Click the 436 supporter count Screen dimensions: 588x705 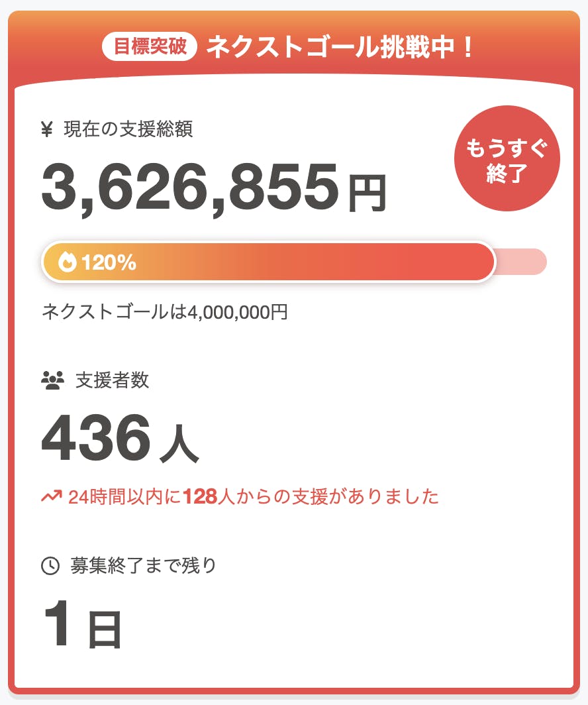pos(97,439)
